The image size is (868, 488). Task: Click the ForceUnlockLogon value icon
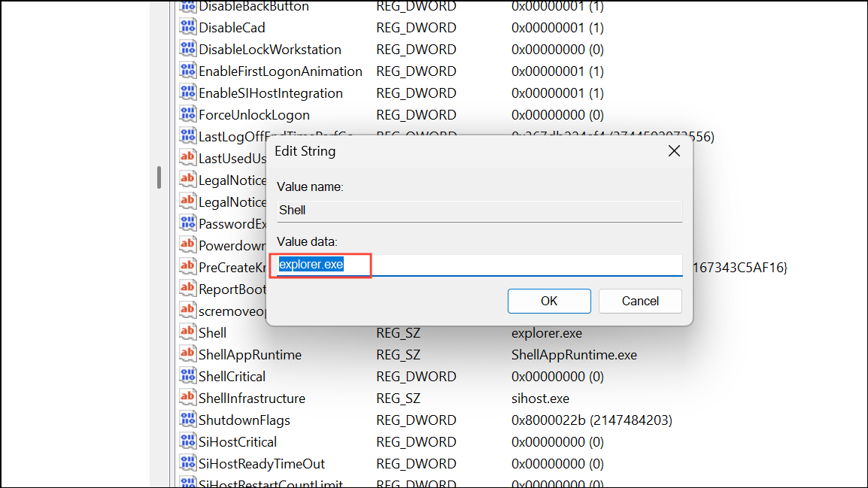[x=187, y=114]
